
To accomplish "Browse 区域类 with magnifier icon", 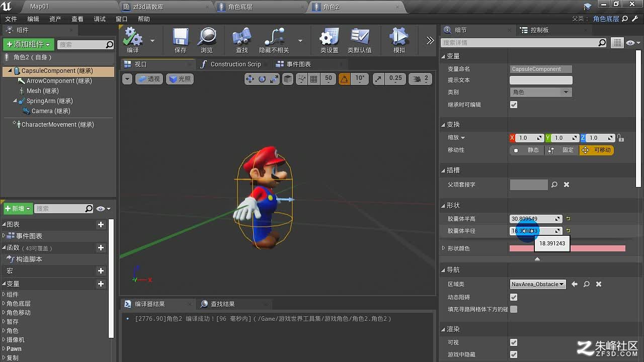I will coord(587,284).
